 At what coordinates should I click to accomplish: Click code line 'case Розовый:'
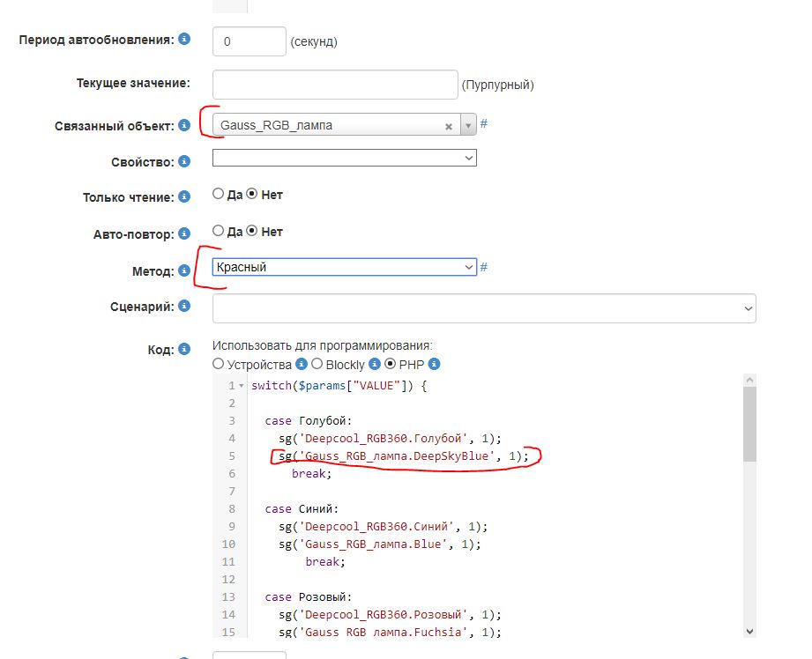309,596
